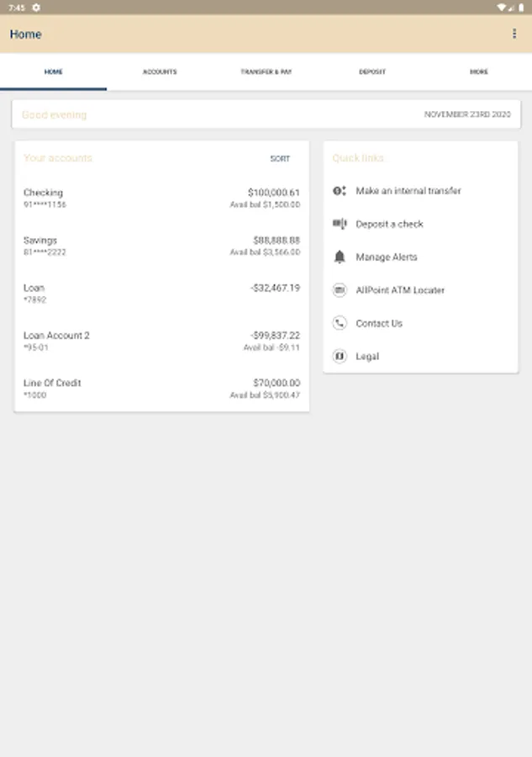
Task: Open the Sort accounts dropdown
Action: (x=280, y=158)
